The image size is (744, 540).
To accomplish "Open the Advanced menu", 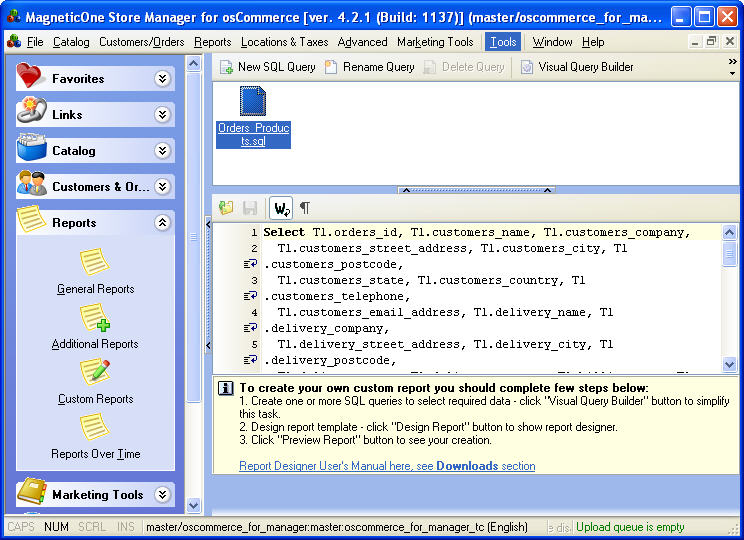I will pyautogui.click(x=363, y=42).
